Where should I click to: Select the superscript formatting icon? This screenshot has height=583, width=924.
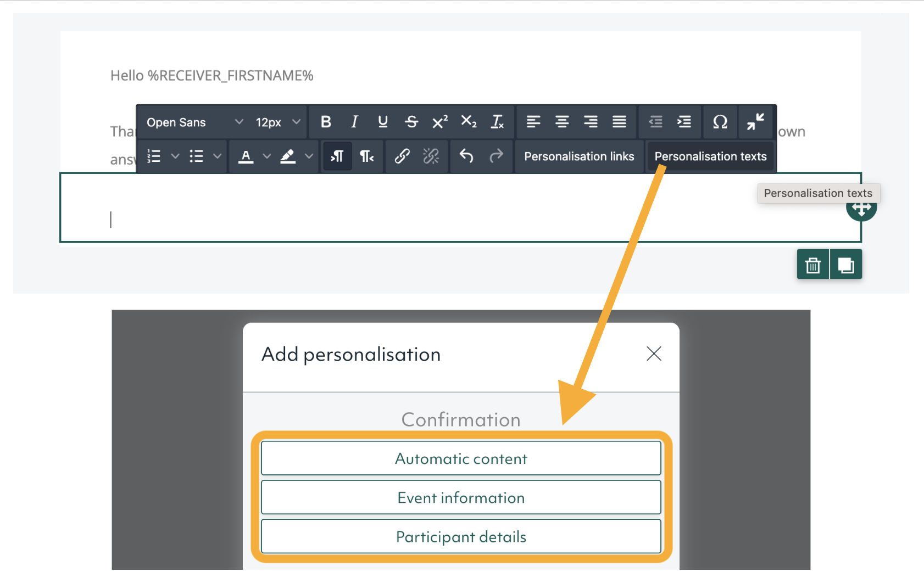click(439, 122)
